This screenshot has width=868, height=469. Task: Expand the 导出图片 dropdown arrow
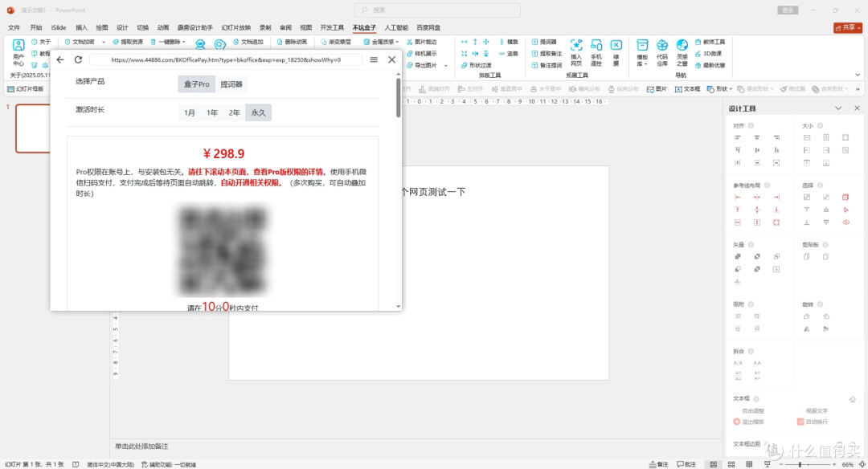(446, 65)
